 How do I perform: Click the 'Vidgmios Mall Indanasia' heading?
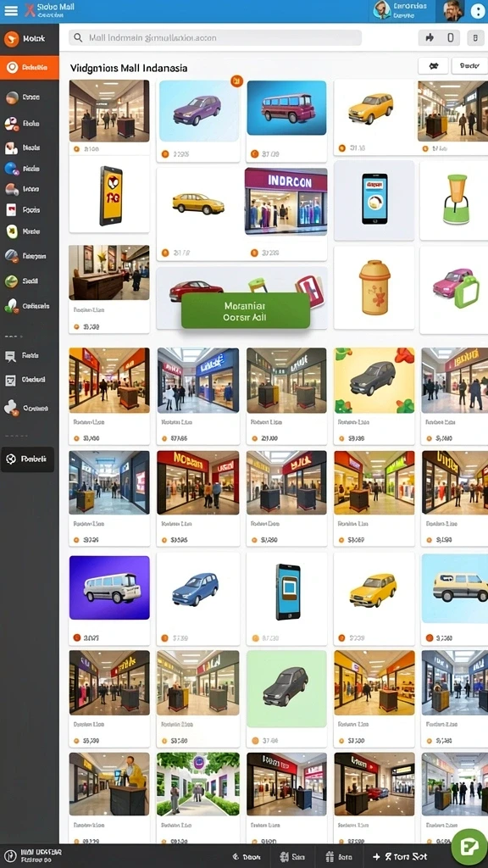pos(129,68)
